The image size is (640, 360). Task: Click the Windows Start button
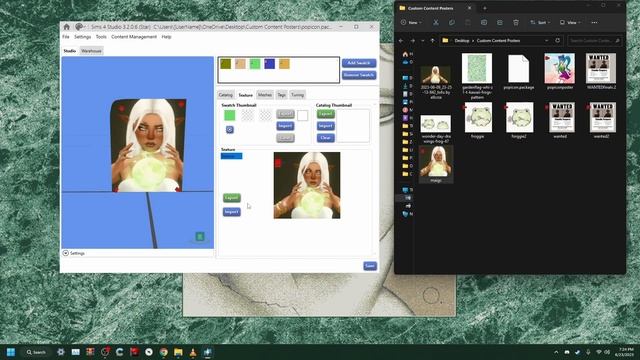(x=11, y=352)
